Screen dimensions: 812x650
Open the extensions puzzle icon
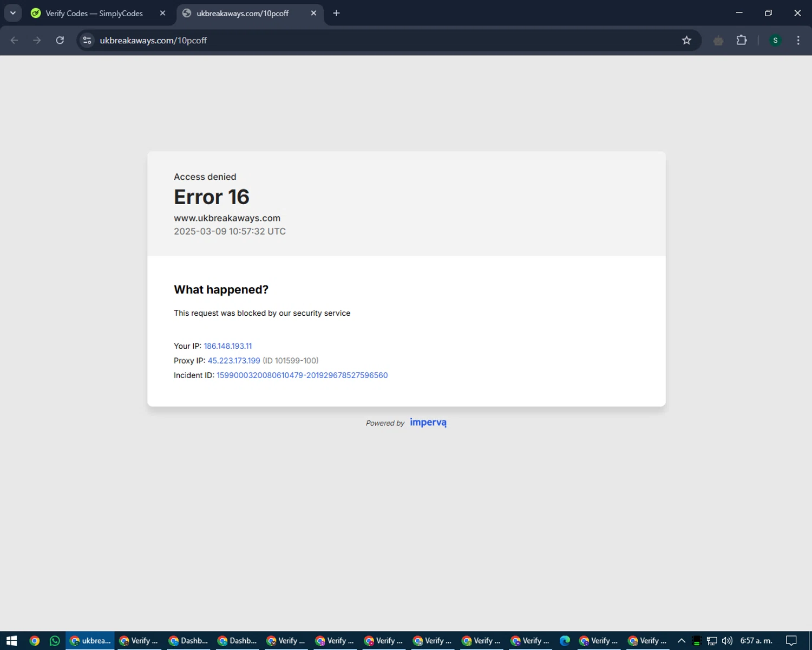(742, 40)
